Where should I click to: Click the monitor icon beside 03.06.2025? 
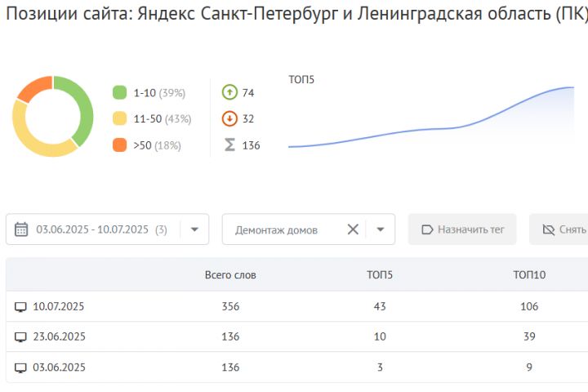coord(20,367)
